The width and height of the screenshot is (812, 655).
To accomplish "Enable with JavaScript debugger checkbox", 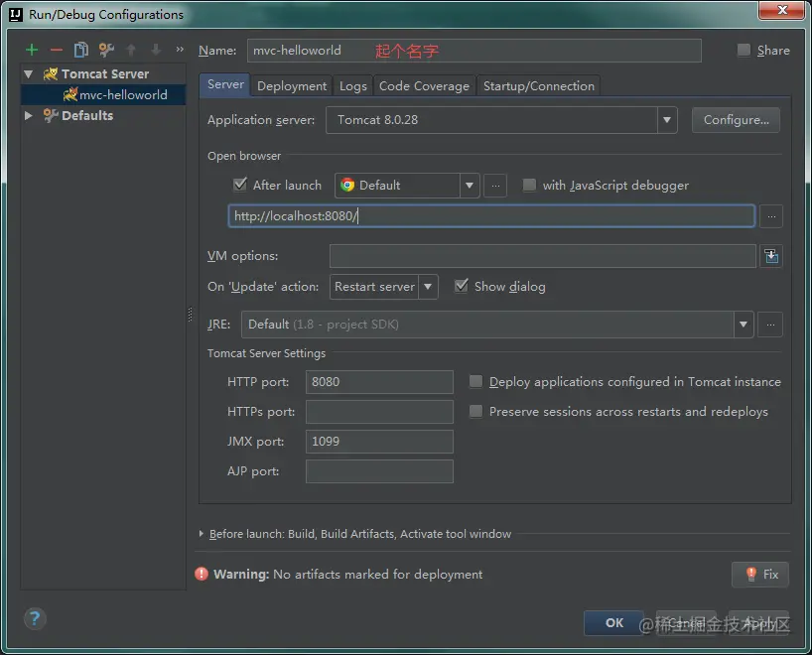I will pyautogui.click(x=529, y=185).
